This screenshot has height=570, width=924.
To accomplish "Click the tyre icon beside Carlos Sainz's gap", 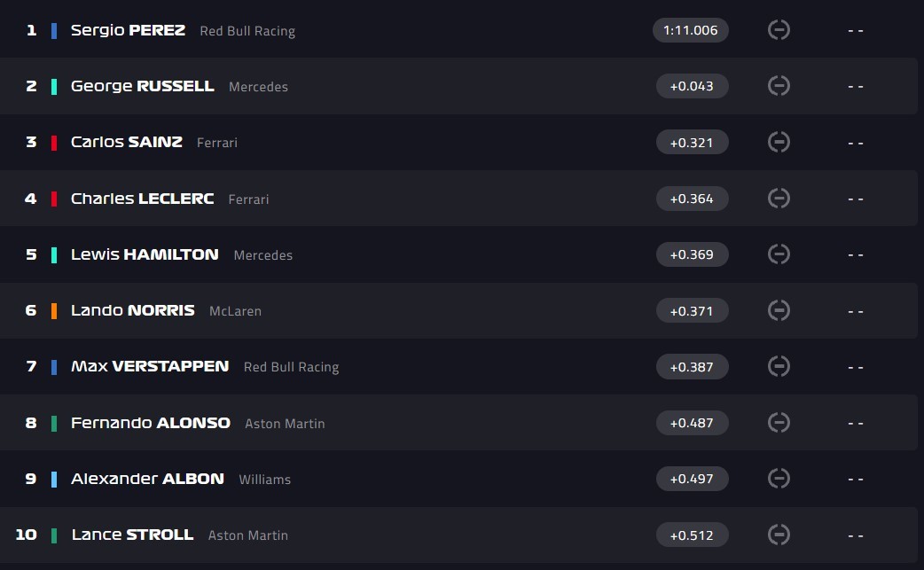I will pyautogui.click(x=779, y=142).
